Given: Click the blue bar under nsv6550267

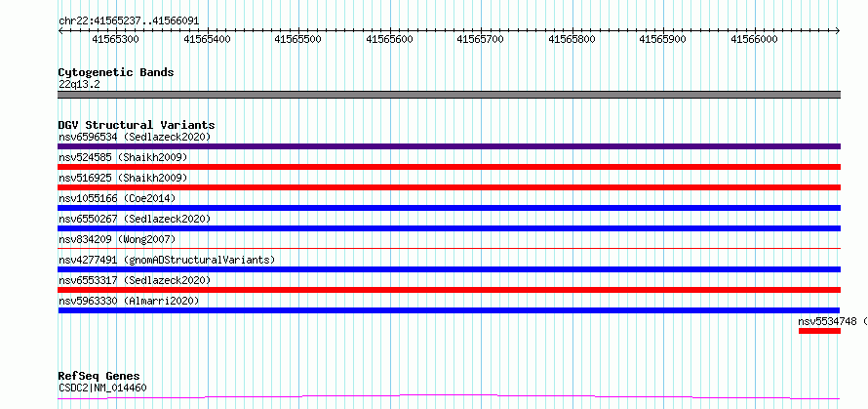Looking at the screenshot, I should tap(449, 228).
